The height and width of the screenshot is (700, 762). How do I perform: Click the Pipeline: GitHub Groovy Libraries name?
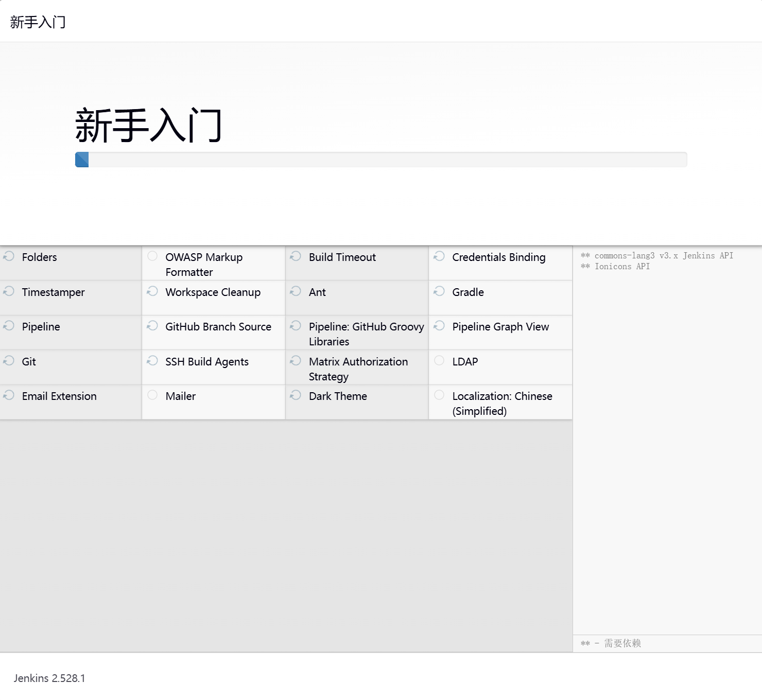point(367,334)
